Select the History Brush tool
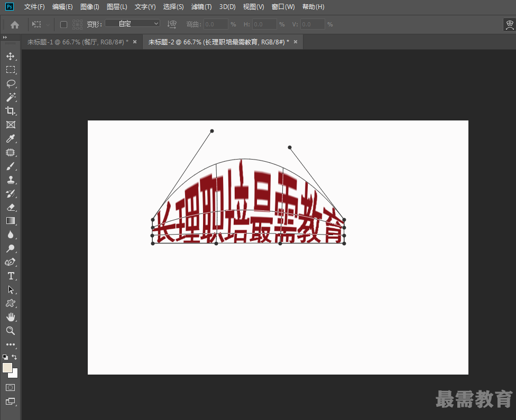Screen dimensions: 516x420 11,194
